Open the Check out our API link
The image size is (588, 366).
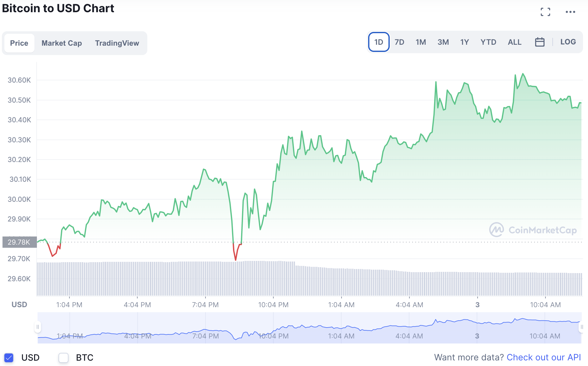pos(544,357)
